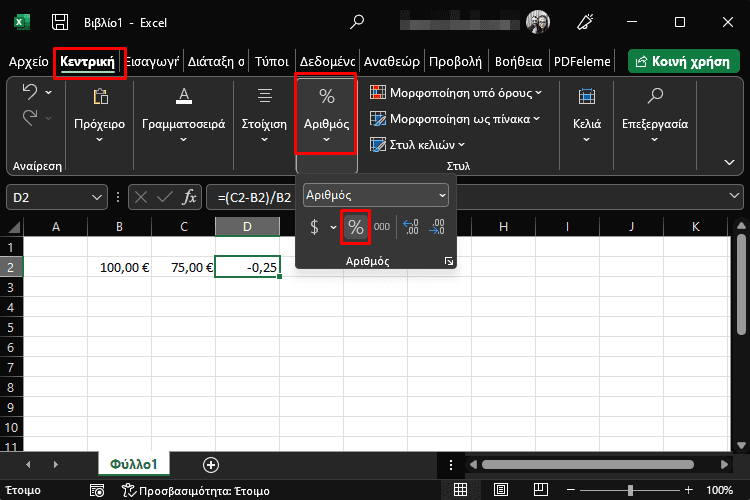750x500 pixels.
Task: Open the PDFelement ribbon tab
Action: (x=582, y=62)
